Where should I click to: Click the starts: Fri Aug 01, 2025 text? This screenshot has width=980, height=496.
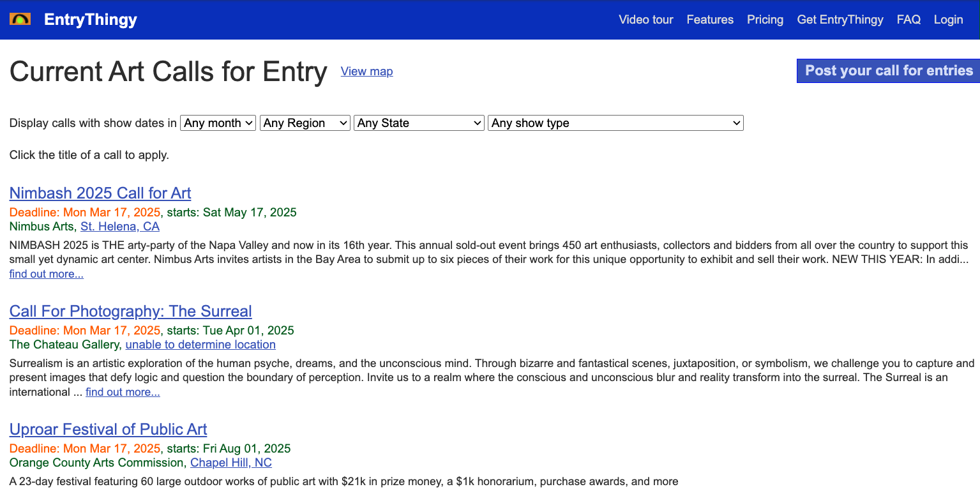point(229,449)
